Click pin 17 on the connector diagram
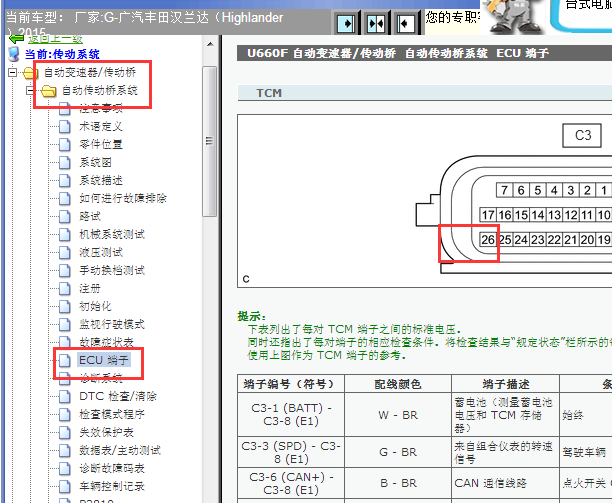This screenshot has height=503, width=612. pos(488,215)
